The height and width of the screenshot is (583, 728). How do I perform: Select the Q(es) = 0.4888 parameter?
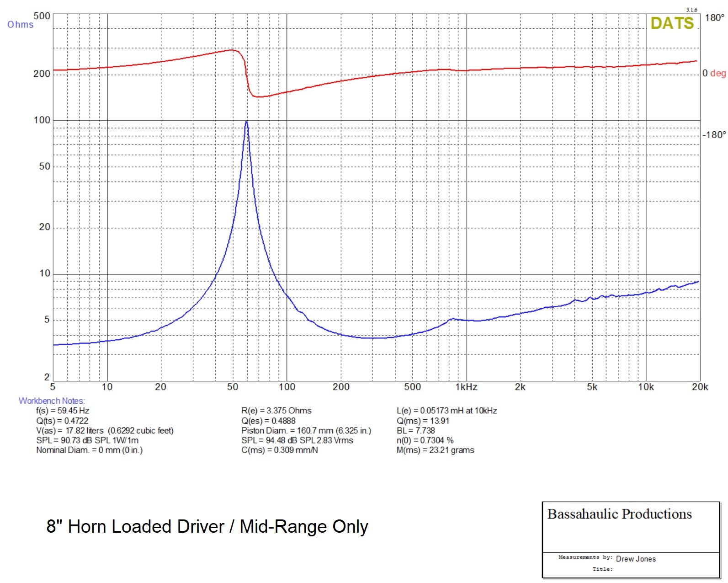point(268,421)
